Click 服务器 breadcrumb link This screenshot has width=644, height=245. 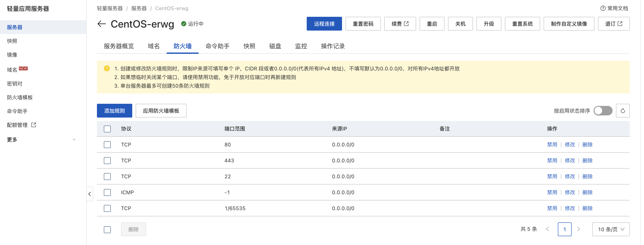pos(139,8)
